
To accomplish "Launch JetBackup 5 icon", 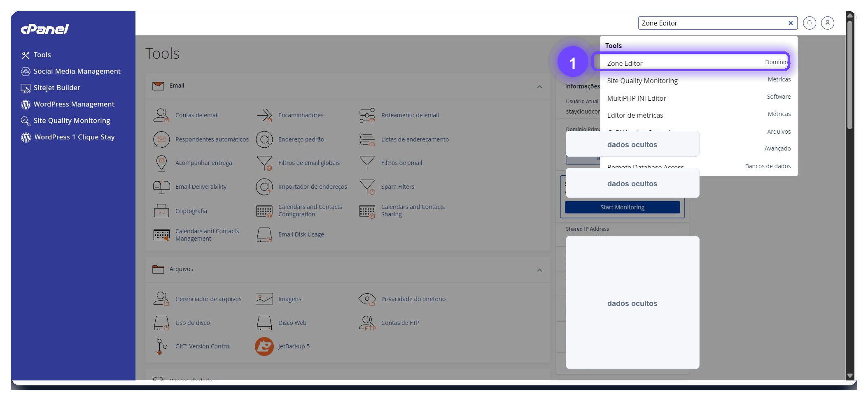I will (x=264, y=346).
